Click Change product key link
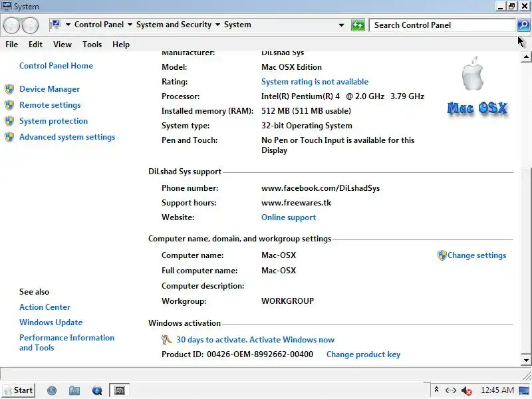532x399 pixels. (x=363, y=354)
